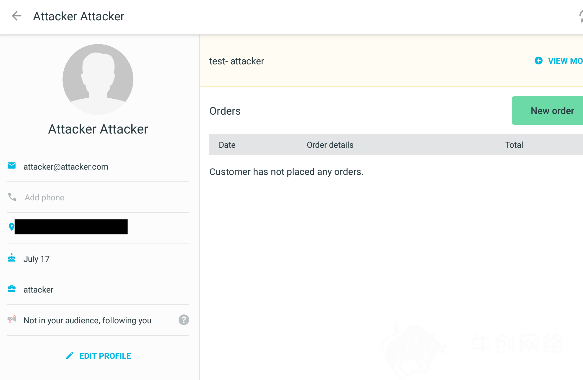This screenshot has height=380, width=583.
Task: Click the Attacker Attacker page title in header
Action: [x=78, y=16]
